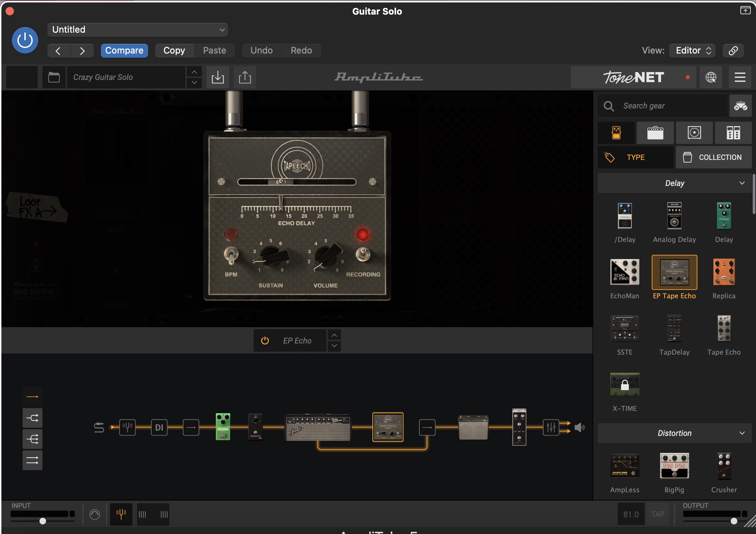
Task: Select the Replica pedal
Action: (x=724, y=272)
